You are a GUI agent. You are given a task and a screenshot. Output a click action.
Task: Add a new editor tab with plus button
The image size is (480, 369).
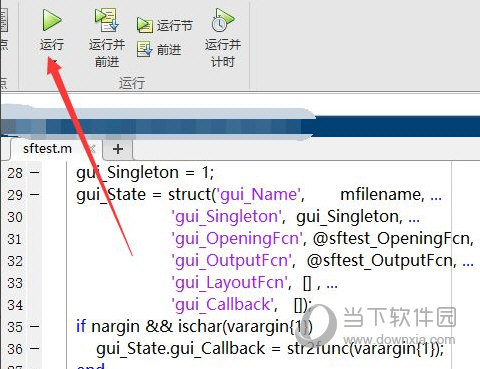coord(118,149)
